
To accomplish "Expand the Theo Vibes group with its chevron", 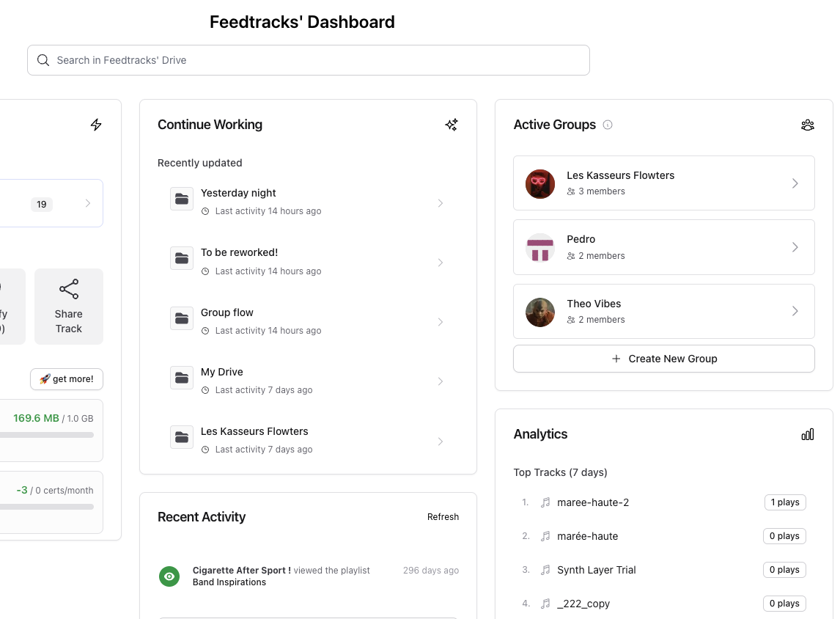I will pos(795,311).
